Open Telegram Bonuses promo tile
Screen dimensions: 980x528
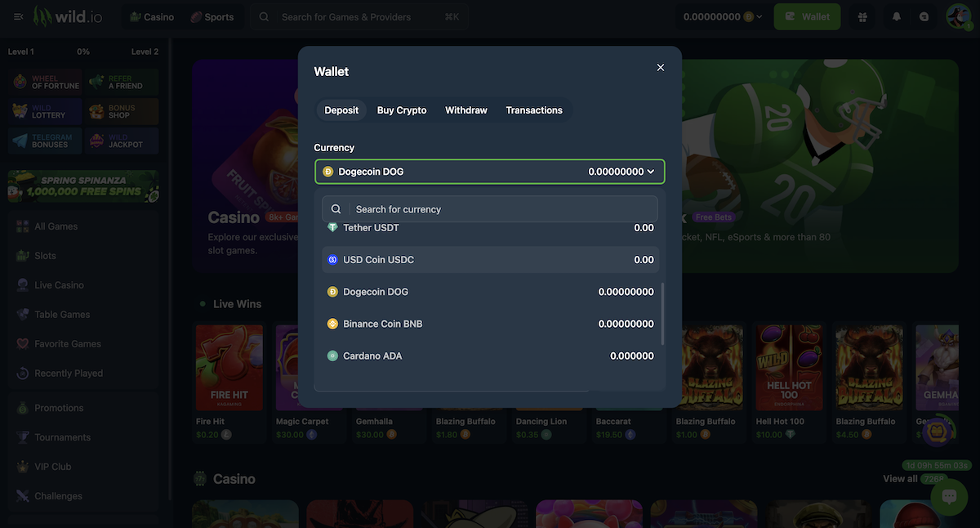pos(46,141)
